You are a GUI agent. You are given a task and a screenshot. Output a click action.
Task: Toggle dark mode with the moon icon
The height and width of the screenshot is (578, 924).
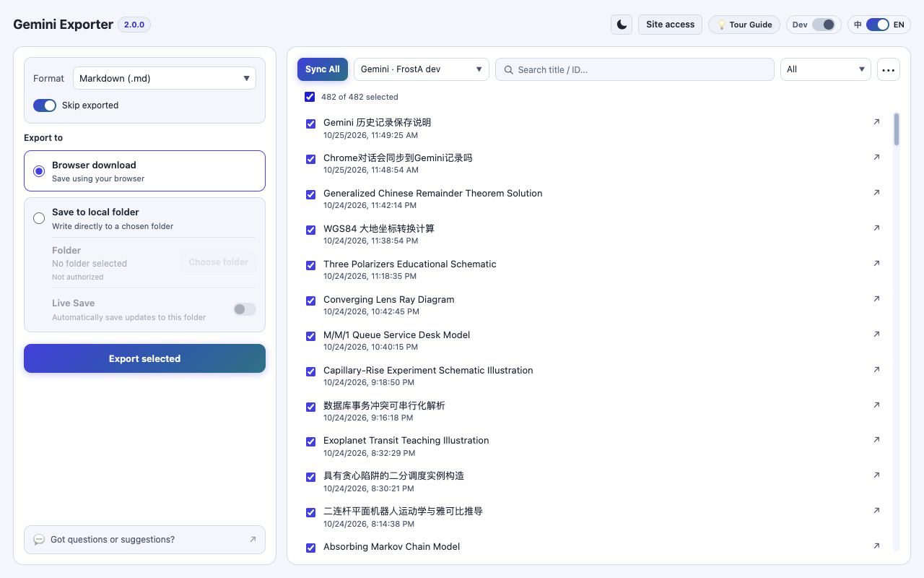pos(622,25)
